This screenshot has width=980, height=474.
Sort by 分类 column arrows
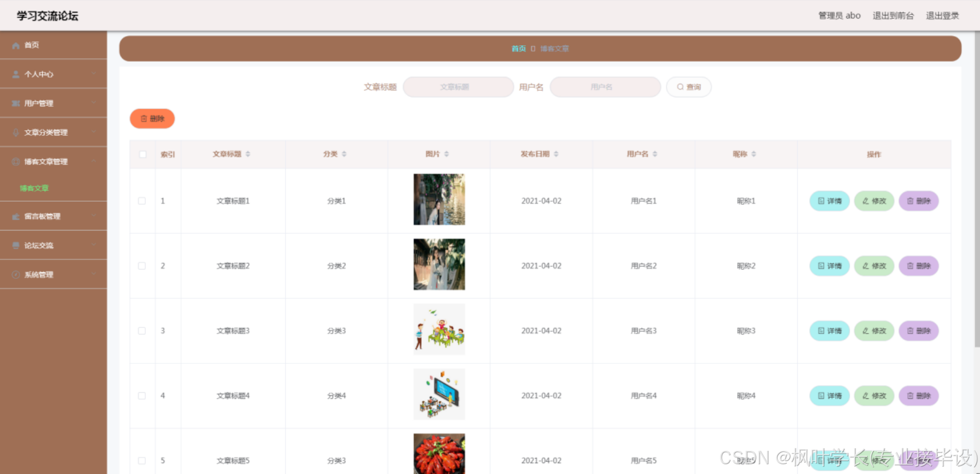click(344, 154)
